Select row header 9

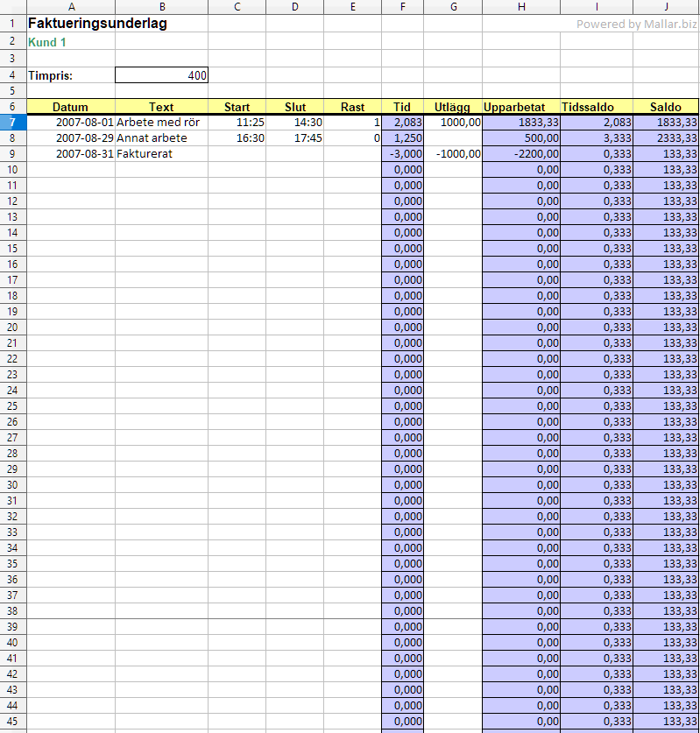[x=13, y=154]
